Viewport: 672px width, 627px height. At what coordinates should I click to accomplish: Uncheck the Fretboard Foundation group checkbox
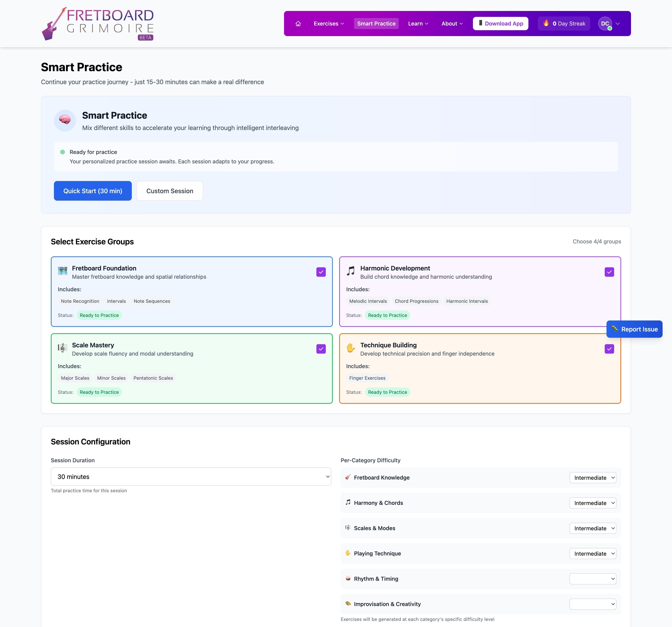click(321, 272)
